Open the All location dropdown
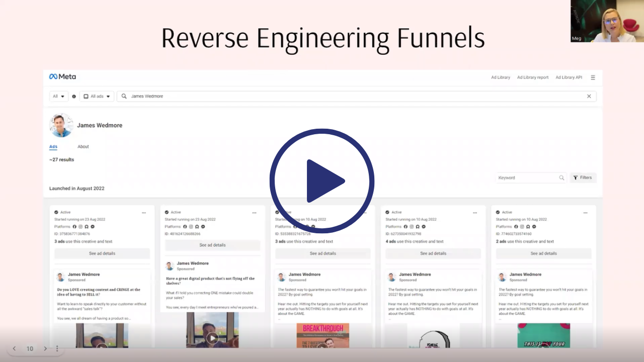The height and width of the screenshot is (362, 644). point(59,96)
